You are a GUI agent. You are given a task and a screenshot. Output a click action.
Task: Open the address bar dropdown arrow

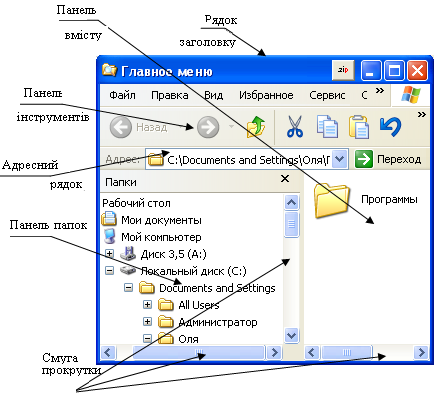click(340, 159)
